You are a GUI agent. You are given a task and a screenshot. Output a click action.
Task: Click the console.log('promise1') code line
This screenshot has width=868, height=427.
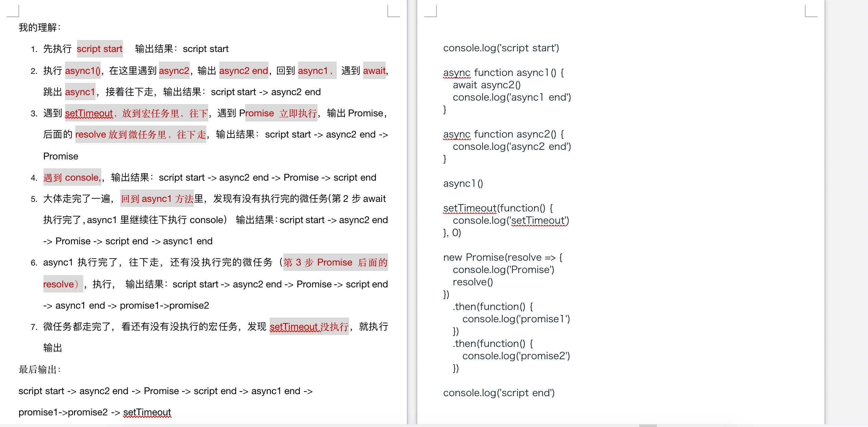tap(516, 319)
